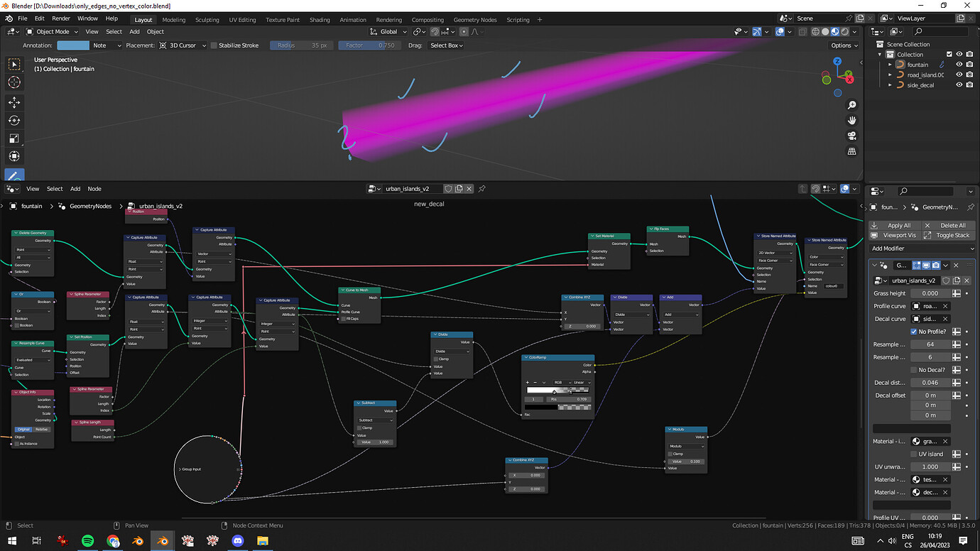Activate the 3D Cursor tool

pos(14,83)
